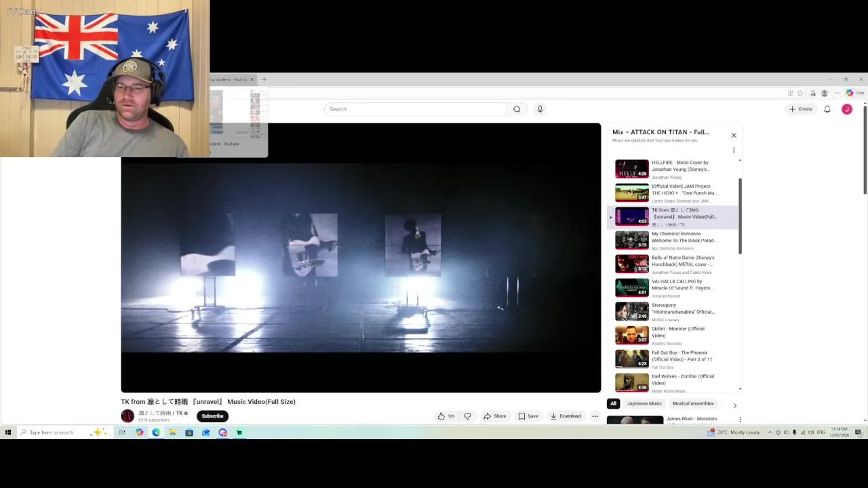
Task: Download the unravel video
Action: [x=566, y=416]
